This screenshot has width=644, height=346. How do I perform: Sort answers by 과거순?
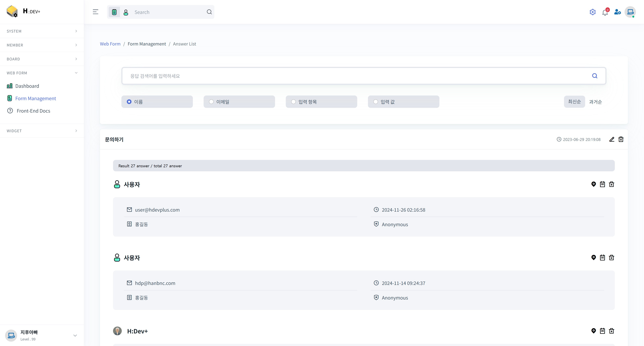pos(596,102)
